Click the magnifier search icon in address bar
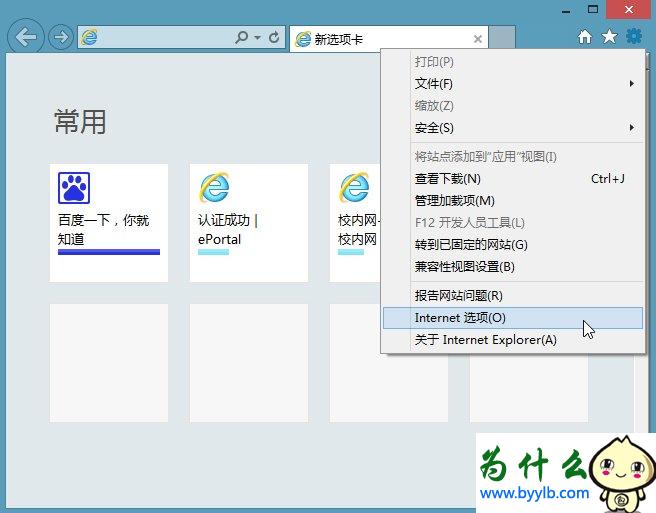Viewport: 656px width, 513px height. tap(242, 37)
